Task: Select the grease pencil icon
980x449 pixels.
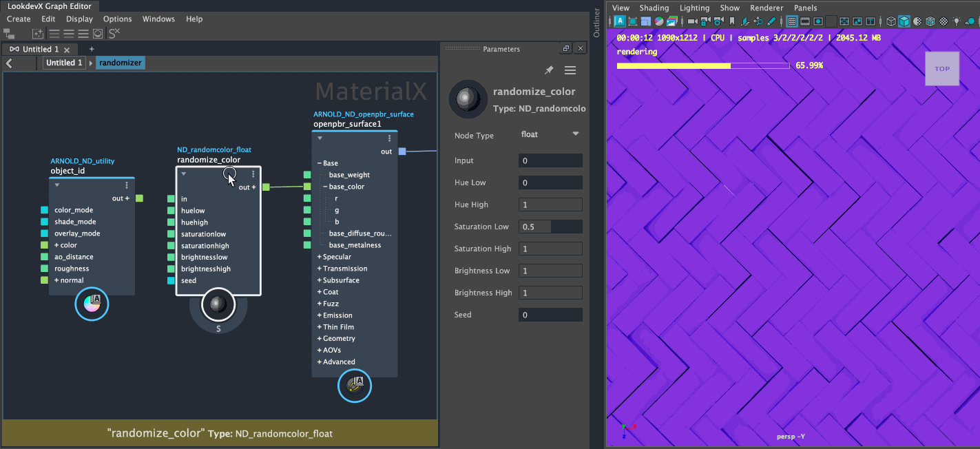Action: (x=771, y=21)
